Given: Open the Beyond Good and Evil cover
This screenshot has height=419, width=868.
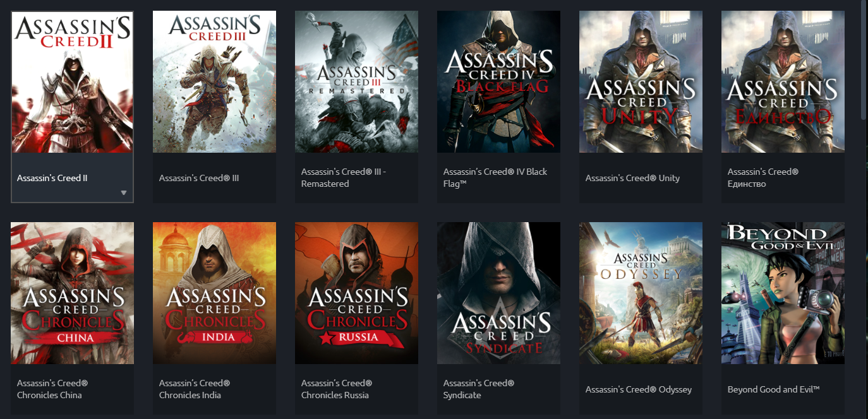Looking at the screenshot, I should (783, 293).
